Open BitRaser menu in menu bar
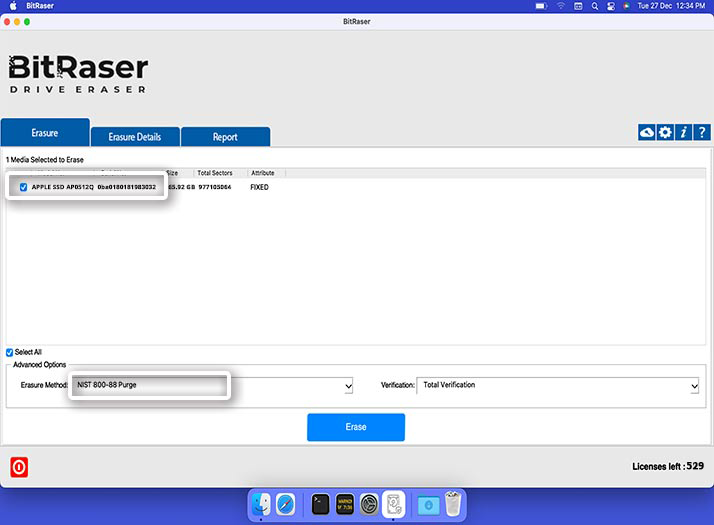 (x=40, y=6)
